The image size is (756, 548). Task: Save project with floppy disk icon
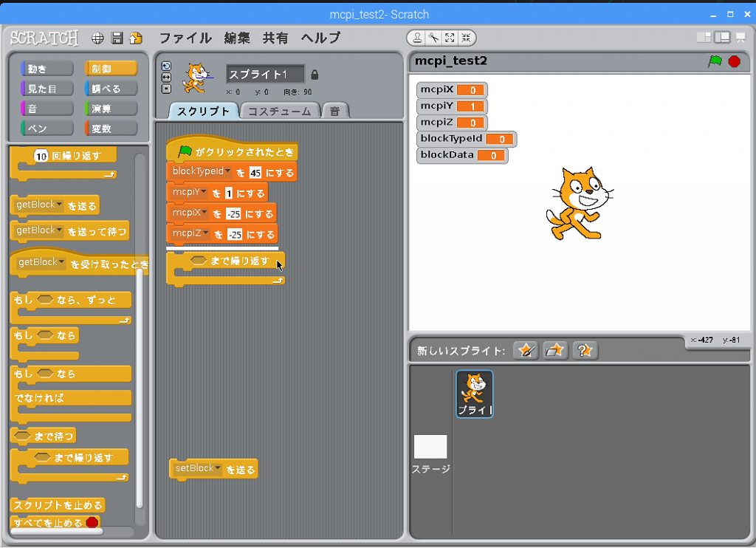(x=117, y=38)
